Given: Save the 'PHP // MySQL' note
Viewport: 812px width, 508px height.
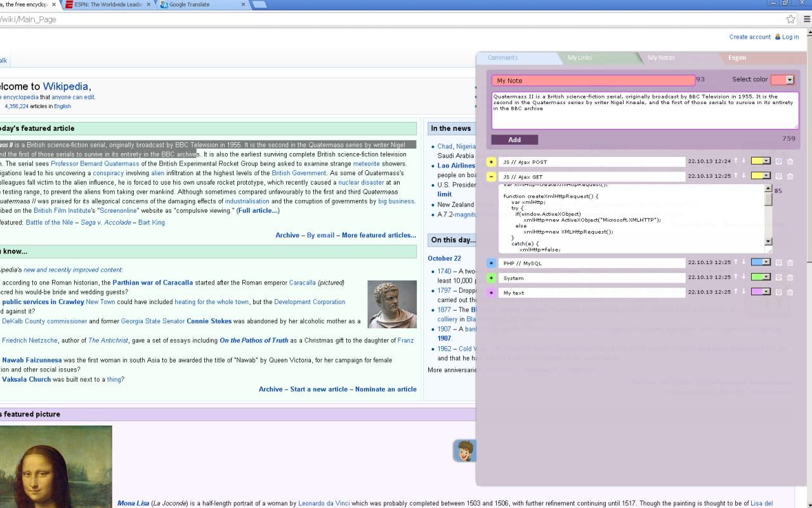Looking at the screenshot, I should pos(779,262).
